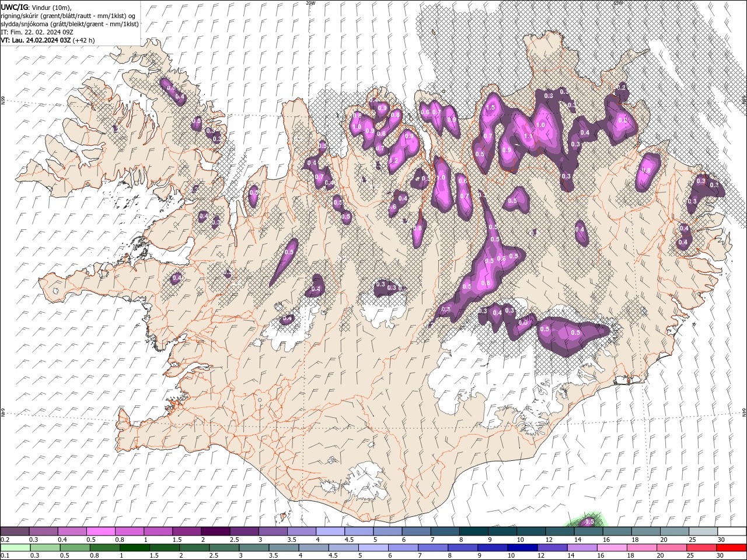The width and height of the screenshot is (747, 560).
Task: Click the darkest purple snow swatch from 2 to 2.5
Action: click(215, 531)
